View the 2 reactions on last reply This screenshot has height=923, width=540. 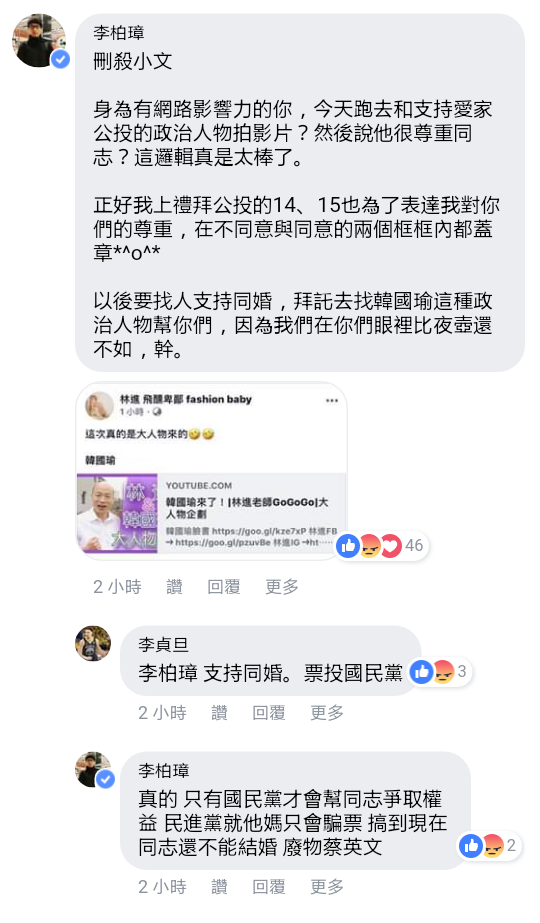(488, 846)
